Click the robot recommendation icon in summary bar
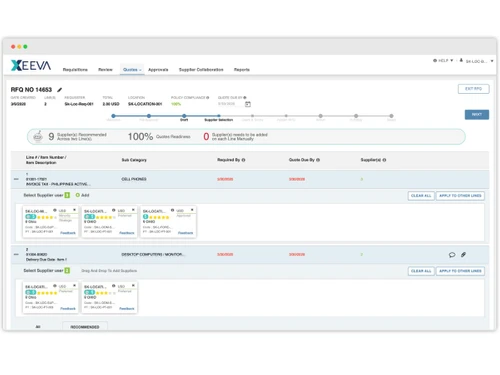Image resolution: width=500 pixels, height=375 pixels. (38, 136)
